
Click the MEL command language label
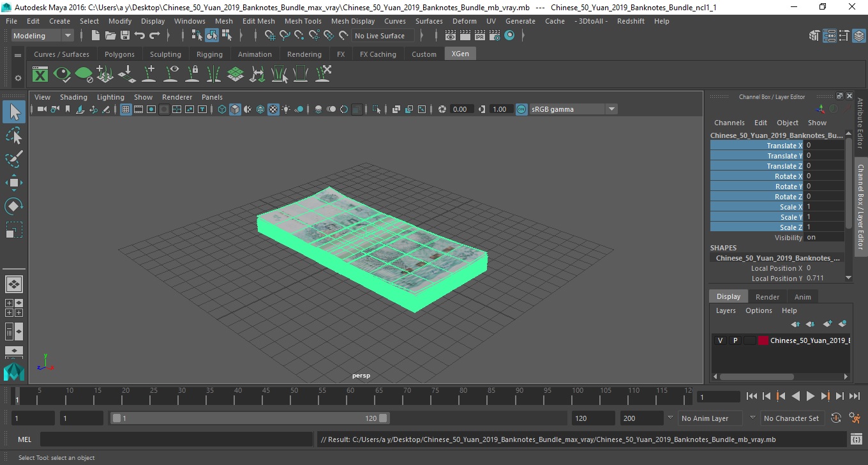(x=24, y=439)
